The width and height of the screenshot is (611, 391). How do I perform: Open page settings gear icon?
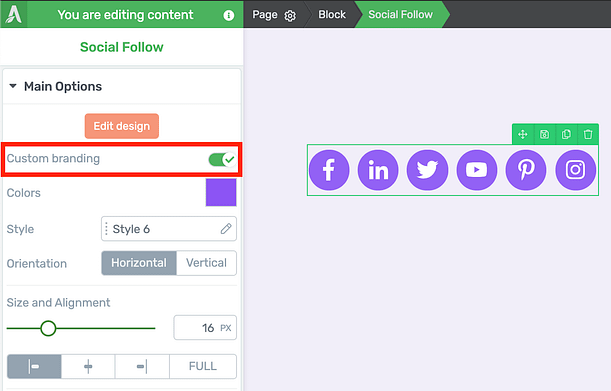click(290, 16)
